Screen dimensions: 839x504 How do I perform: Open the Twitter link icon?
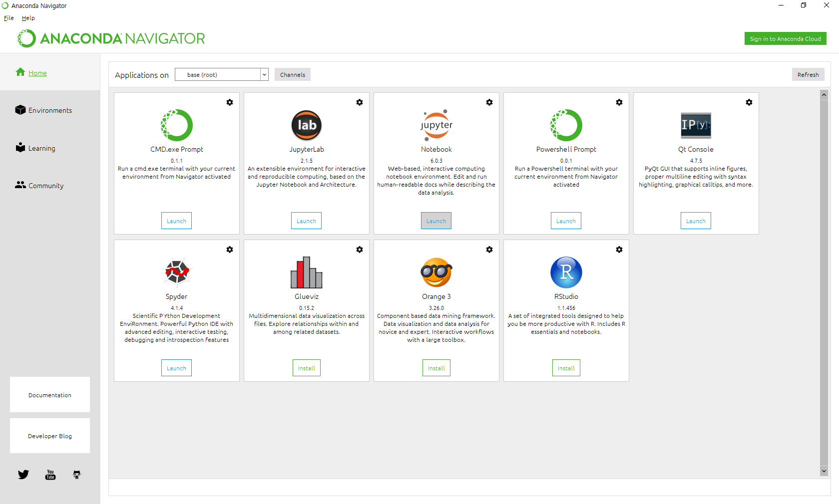tap(23, 475)
